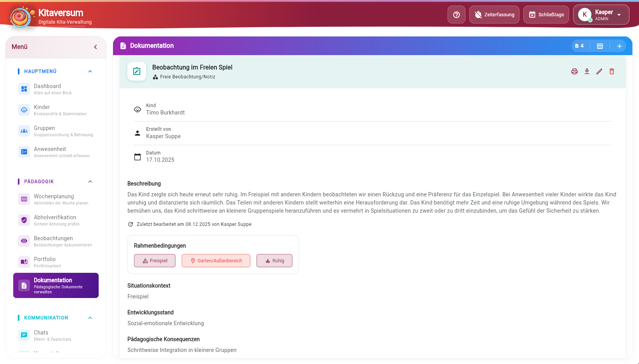Toggle the Garten/Außenbereich chip
Screen dimensions: 639x364
(x=216, y=261)
